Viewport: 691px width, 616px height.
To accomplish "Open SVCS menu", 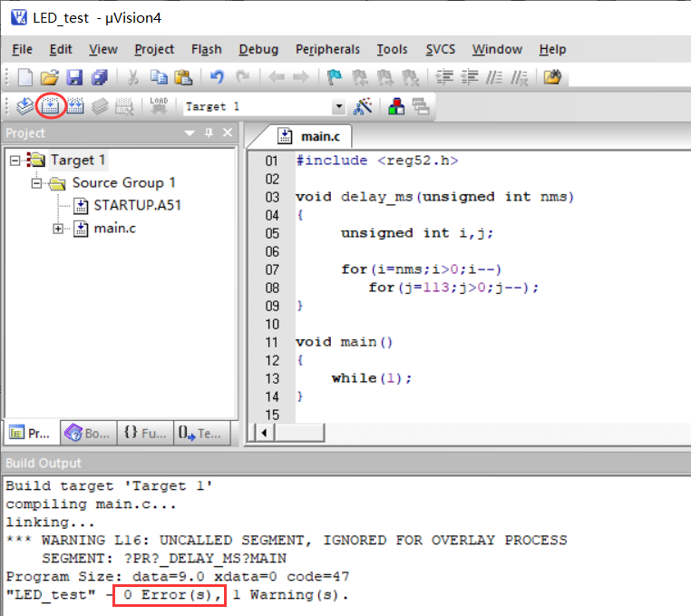I will [x=440, y=49].
